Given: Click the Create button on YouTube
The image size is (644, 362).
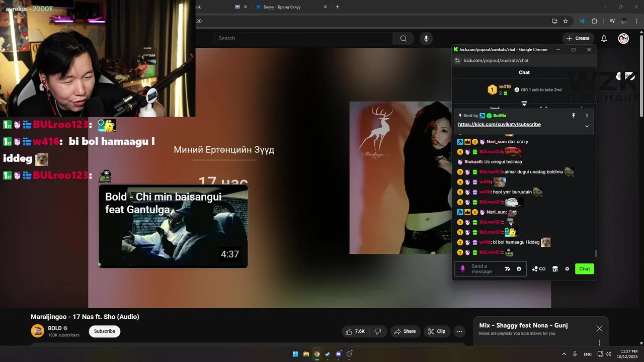Looking at the screenshot, I should tap(578, 38).
